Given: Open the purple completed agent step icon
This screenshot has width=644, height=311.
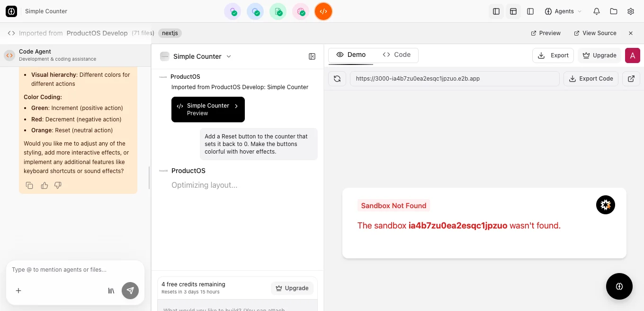Looking at the screenshot, I should click(x=233, y=11).
